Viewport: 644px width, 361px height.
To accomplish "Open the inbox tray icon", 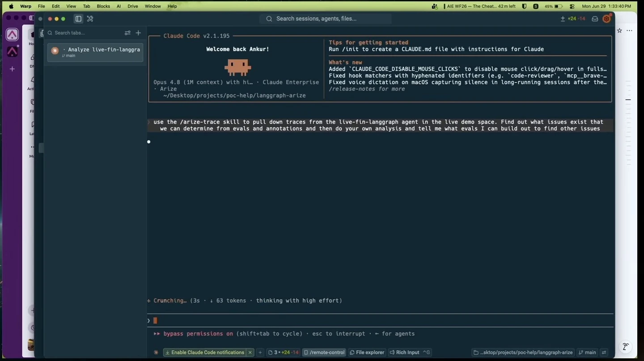I will point(595,19).
